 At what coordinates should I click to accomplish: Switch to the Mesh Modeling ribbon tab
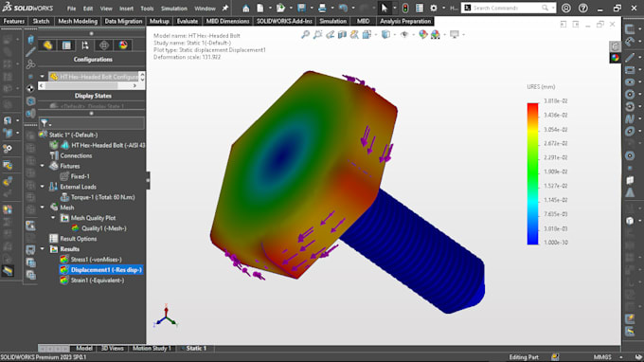(78, 21)
